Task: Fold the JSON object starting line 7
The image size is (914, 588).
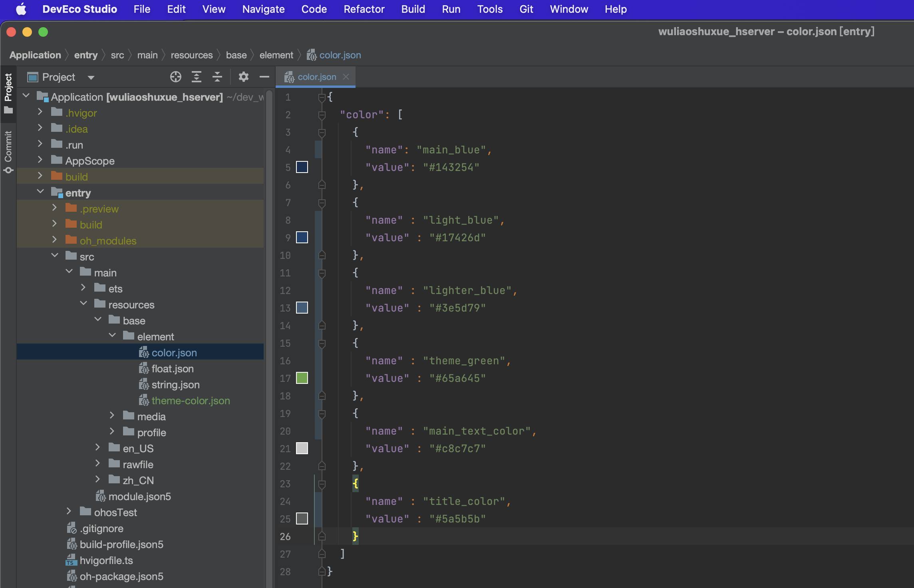Action: tap(322, 203)
